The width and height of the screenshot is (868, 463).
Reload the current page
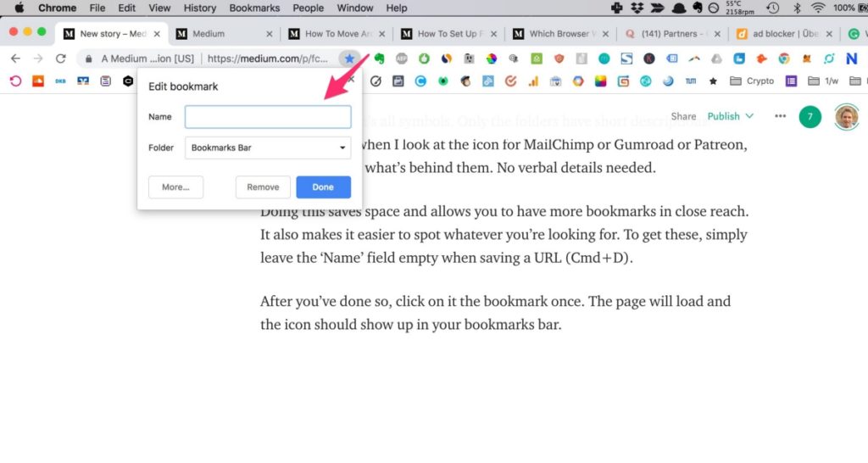[60, 59]
